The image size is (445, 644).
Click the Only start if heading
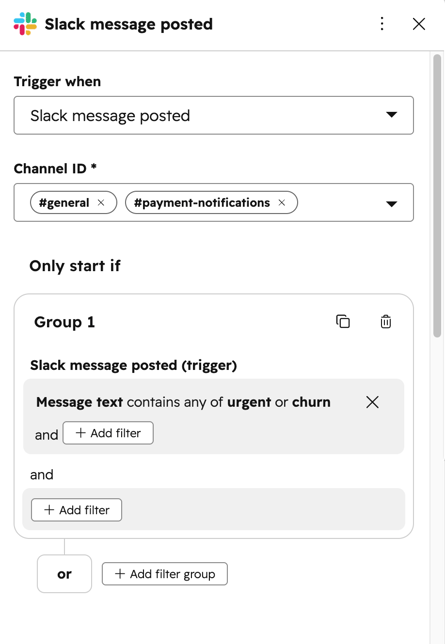pyautogui.click(x=75, y=266)
